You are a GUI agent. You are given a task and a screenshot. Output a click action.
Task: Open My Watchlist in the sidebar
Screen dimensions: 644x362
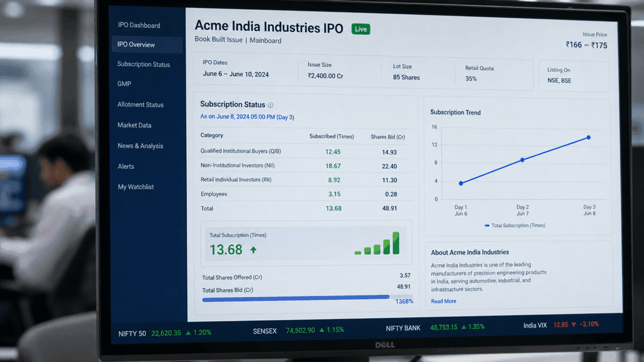(136, 187)
